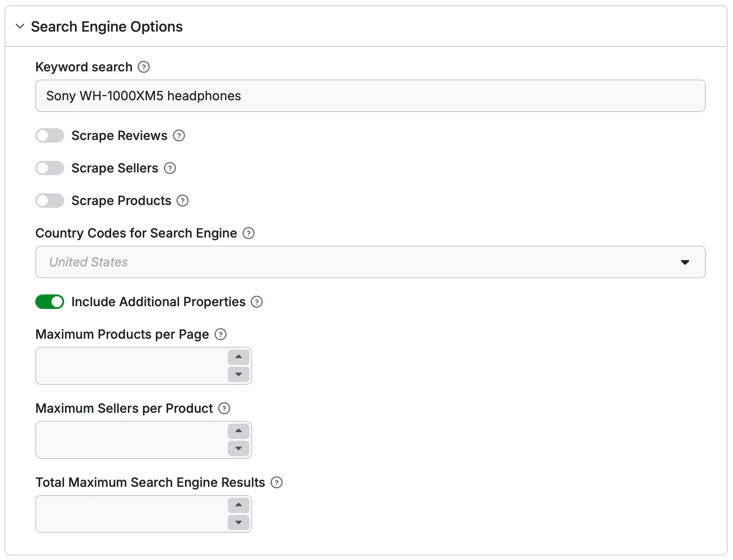The width and height of the screenshot is (733, 560).
Task: Disable Include Additional Properties
Action: point(50,302)
